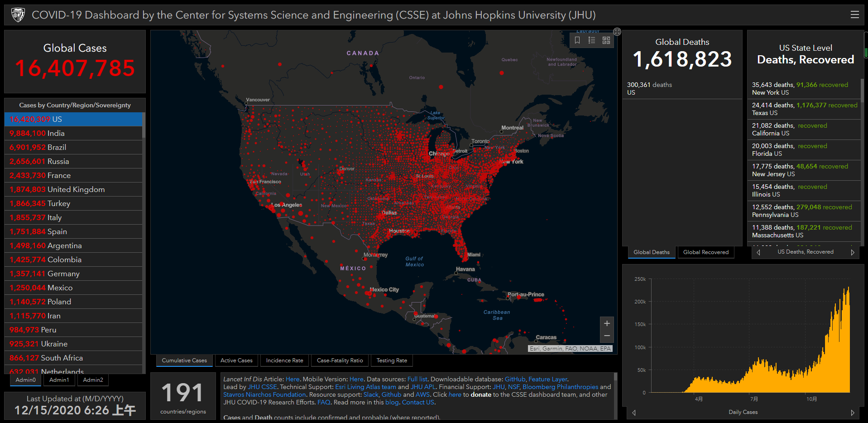Screen dimensions: 868x423
Task: Zoom in on the map
Action: click(607, 323)
